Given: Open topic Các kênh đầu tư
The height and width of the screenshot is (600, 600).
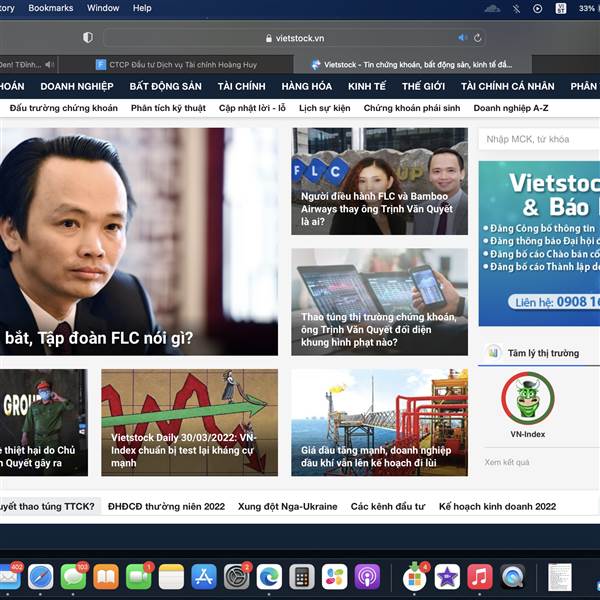Looking at the screenshot, I should pyautogui.click(x=388, y=506).
